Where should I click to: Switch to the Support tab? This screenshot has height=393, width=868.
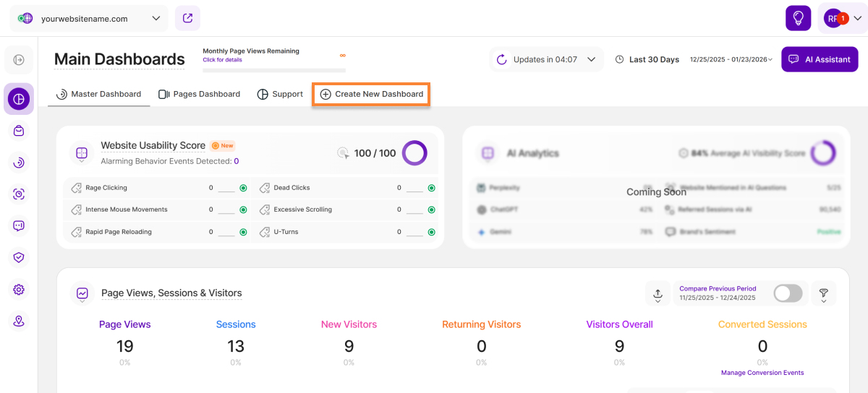280,94
